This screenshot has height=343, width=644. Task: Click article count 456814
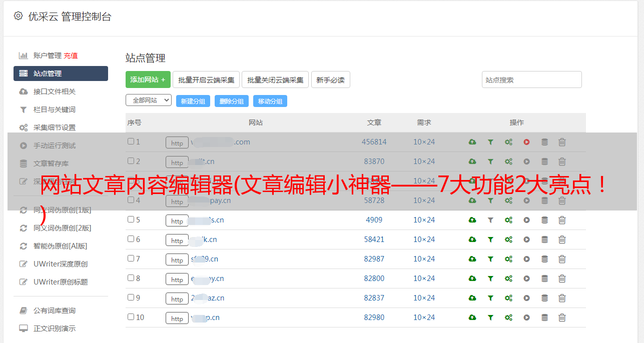point(374,142)
